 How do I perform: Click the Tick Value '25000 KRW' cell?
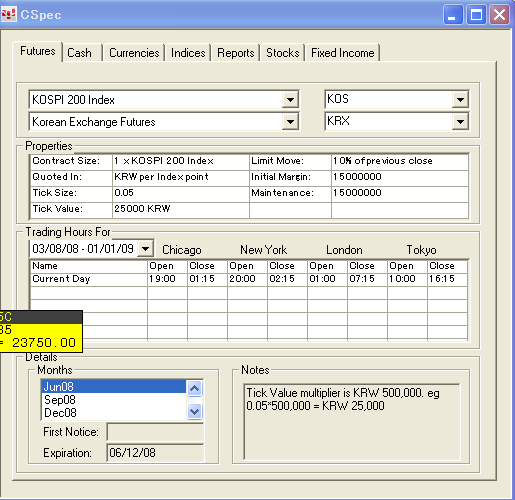[x=181, y=209]
